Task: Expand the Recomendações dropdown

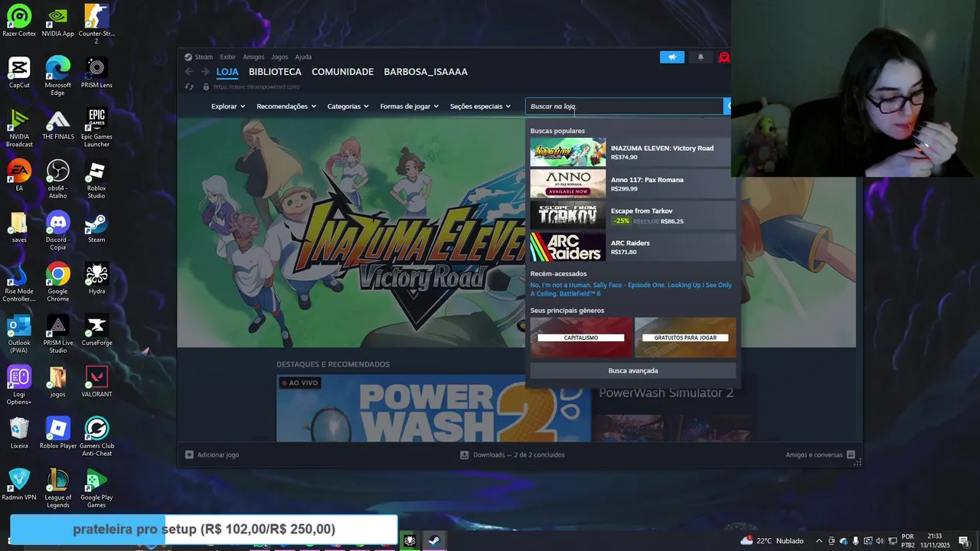Action: tap(286, 106)
